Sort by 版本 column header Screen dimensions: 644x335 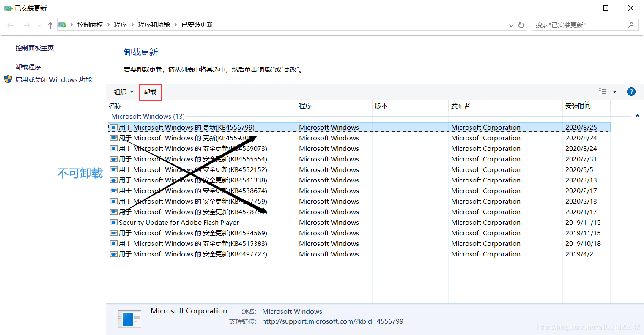[410, 106]
